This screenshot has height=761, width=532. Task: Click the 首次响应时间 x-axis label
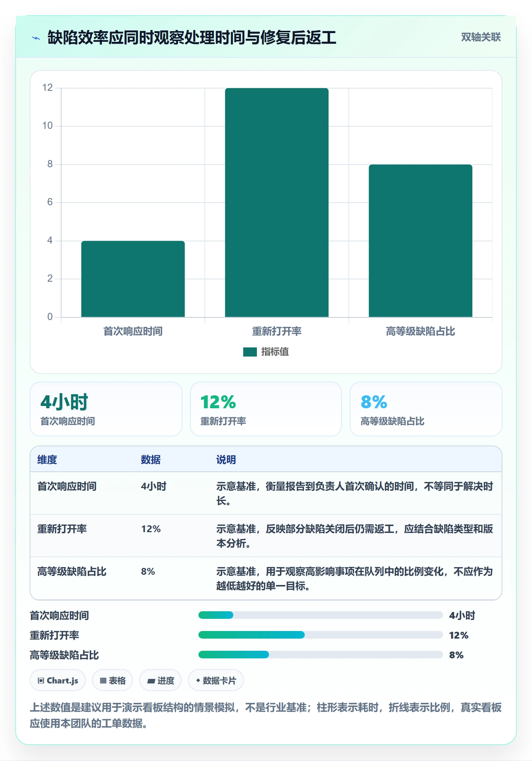[133, 331]
